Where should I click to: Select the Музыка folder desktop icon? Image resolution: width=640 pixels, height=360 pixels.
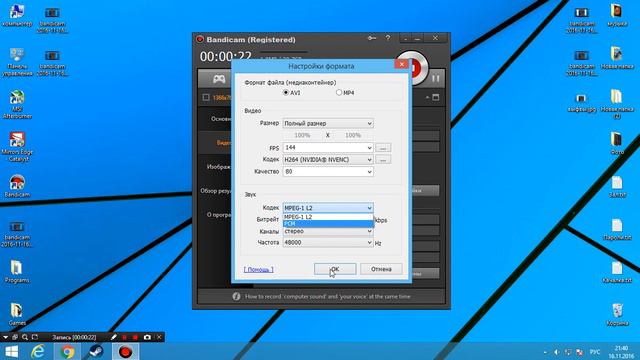(617, 15)
